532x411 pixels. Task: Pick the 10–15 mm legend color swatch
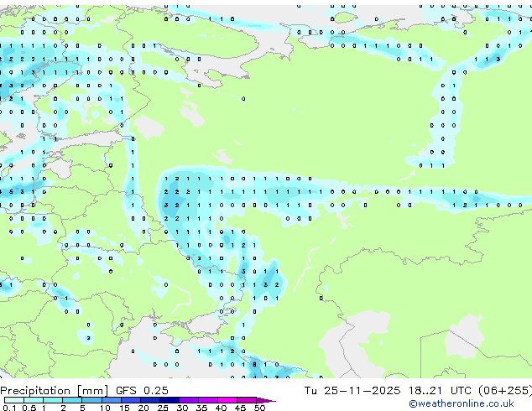click(x=111, y=400)
